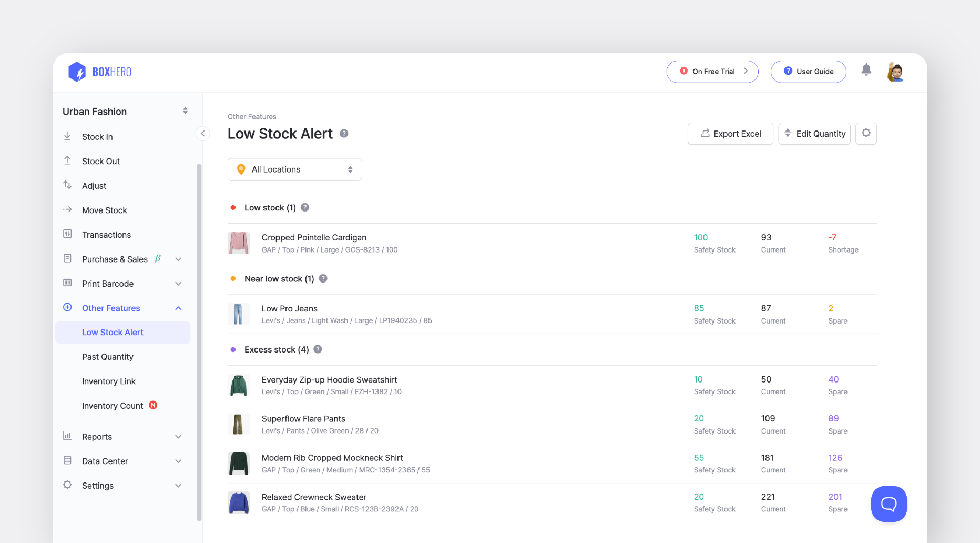
Task: Select Past Quantity in the sidebar
Action: [x=107, y=357]
